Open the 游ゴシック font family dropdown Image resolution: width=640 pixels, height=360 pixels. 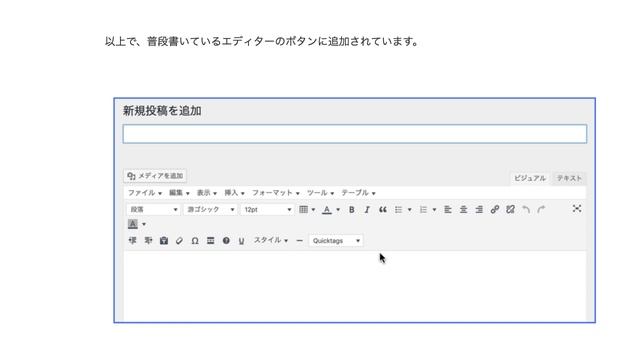coord(210,210)
